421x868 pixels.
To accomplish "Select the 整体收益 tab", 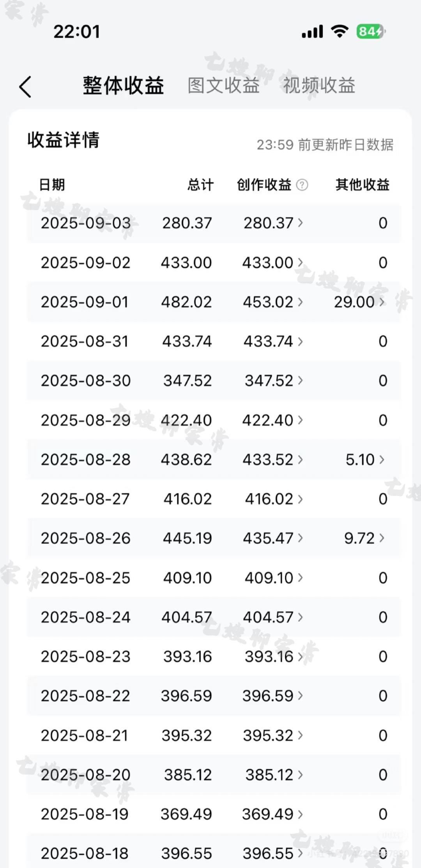I will (x=123, y=85).
